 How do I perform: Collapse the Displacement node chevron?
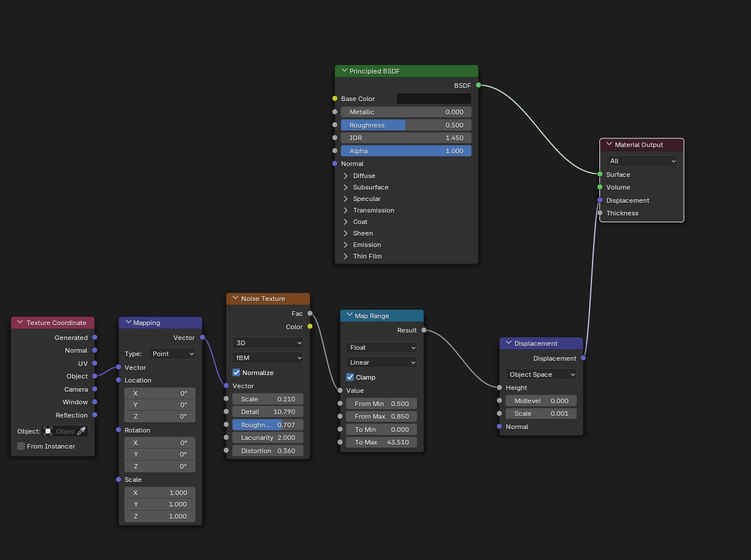click(x=509, y=343)
